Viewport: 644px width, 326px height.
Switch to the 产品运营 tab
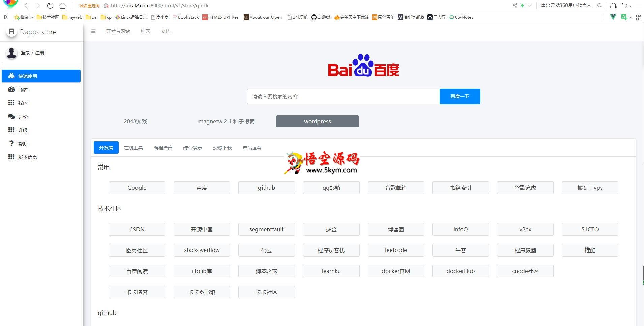pyautogui.click(x=252, y=147)
